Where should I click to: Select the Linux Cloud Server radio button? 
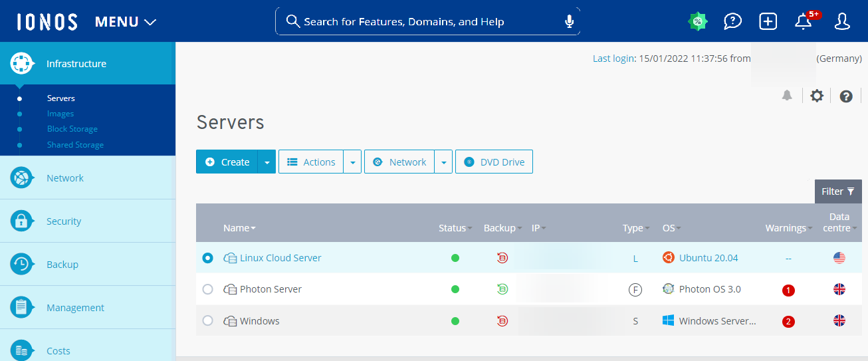[208, 258]
